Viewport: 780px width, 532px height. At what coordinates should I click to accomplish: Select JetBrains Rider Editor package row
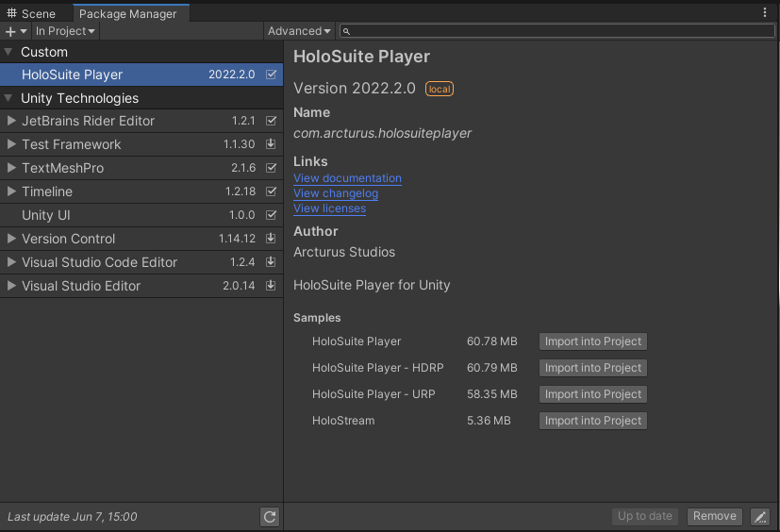coord(141,121)
